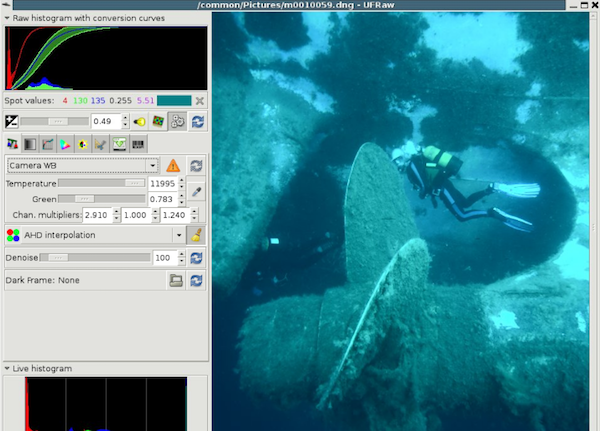
Task: Toggle the highlight restore lightbulb button
Action: pos(140,122)
